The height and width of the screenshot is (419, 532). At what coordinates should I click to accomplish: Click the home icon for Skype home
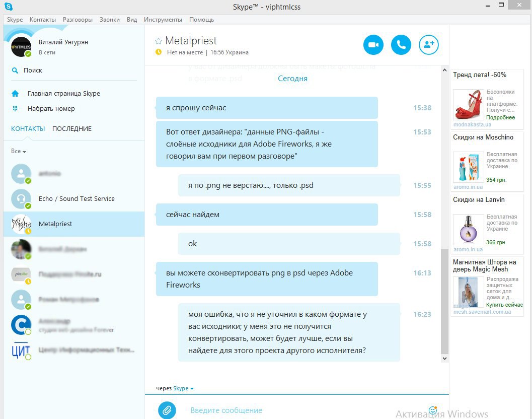[x=15, y=93]
